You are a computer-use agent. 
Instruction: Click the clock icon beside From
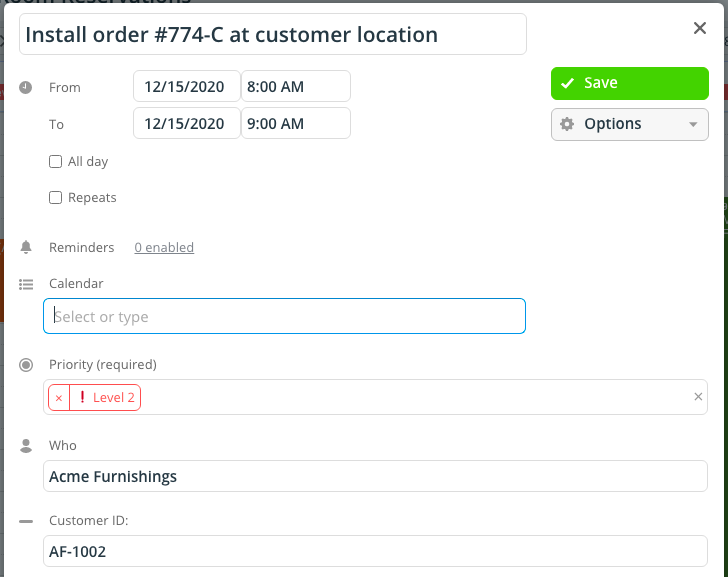[x=26, y=87]
